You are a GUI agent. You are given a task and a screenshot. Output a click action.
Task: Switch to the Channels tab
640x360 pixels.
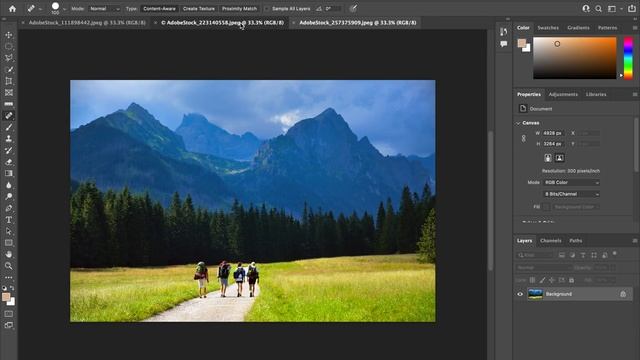tap(551, 241)
